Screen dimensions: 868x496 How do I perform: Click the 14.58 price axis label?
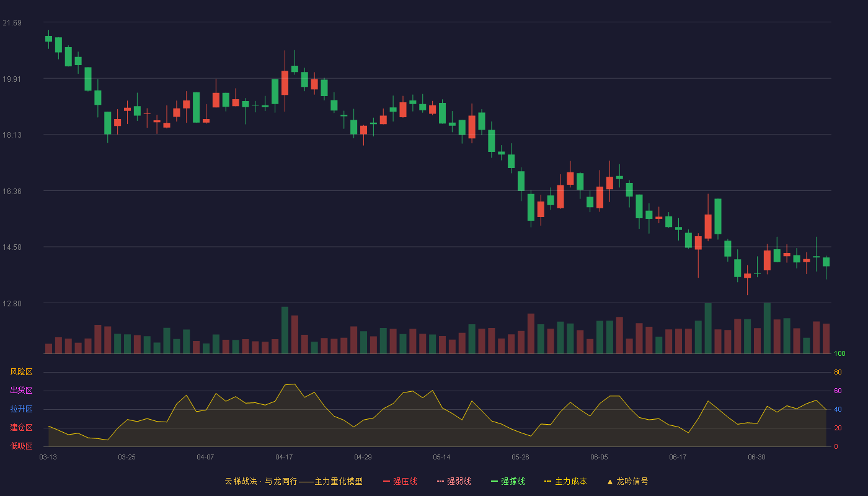coord(12,247)
